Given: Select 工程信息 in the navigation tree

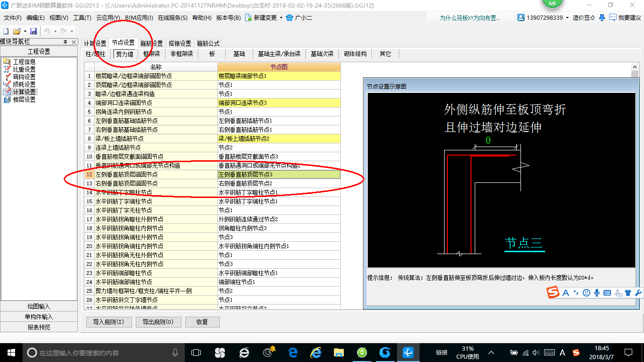Looking at the screenshot, I should point(24,62).
